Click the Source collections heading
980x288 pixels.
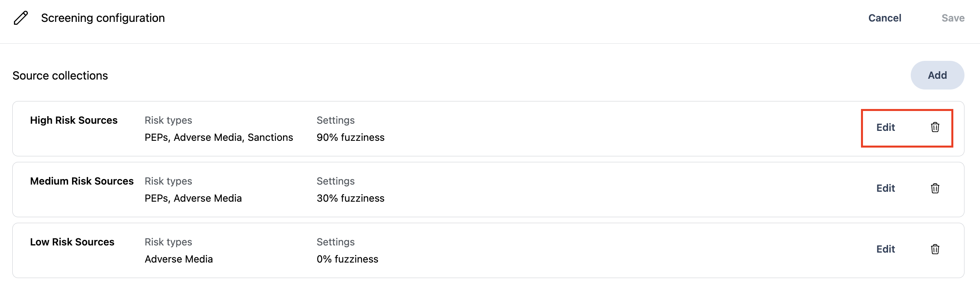pyautogui.click(x=60, y=75)
